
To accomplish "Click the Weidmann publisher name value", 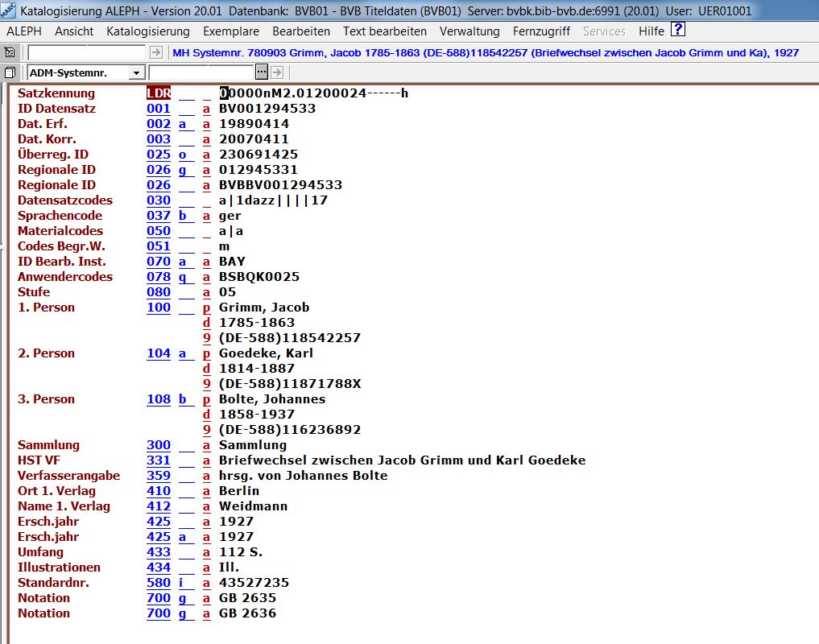I will coord(253,506).
